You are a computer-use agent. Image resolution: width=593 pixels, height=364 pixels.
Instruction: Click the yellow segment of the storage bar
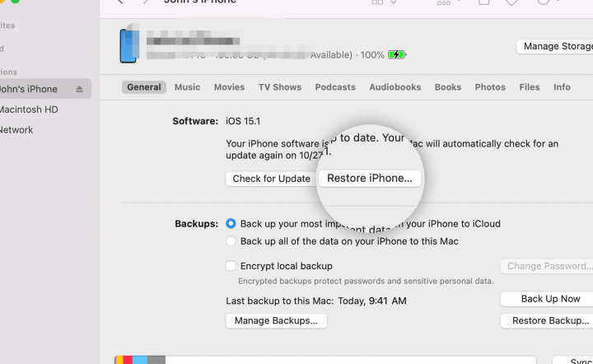click(x=119, y=360)
